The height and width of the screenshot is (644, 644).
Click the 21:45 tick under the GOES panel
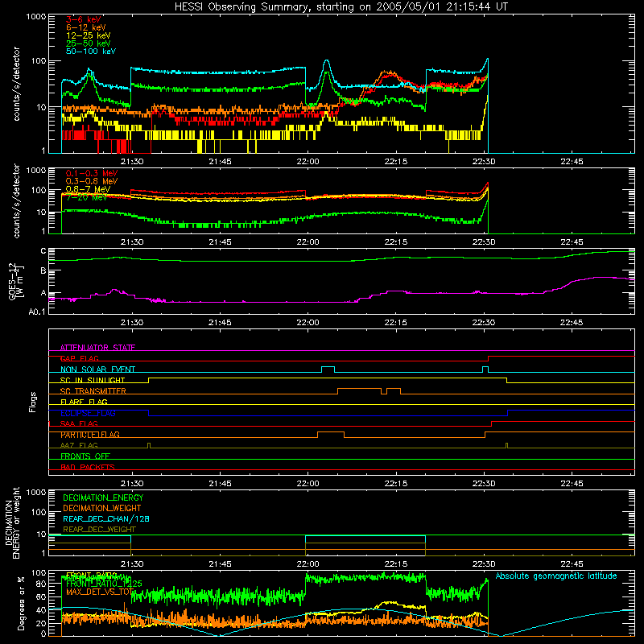tap(220, 323)
